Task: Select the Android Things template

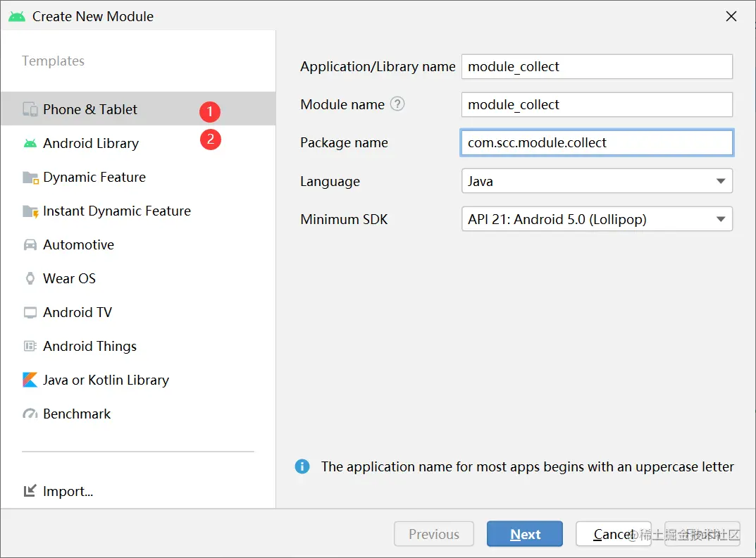Action: (x=89, y=346)
